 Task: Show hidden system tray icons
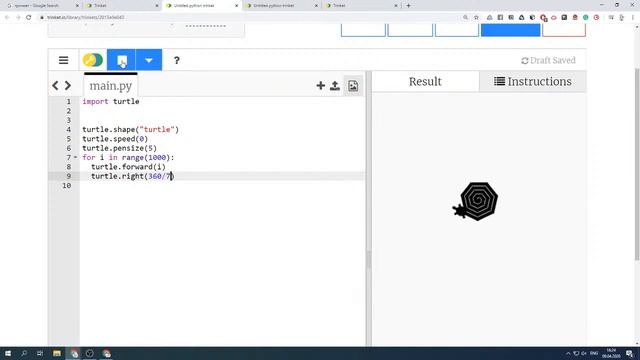tap(568, 353)
